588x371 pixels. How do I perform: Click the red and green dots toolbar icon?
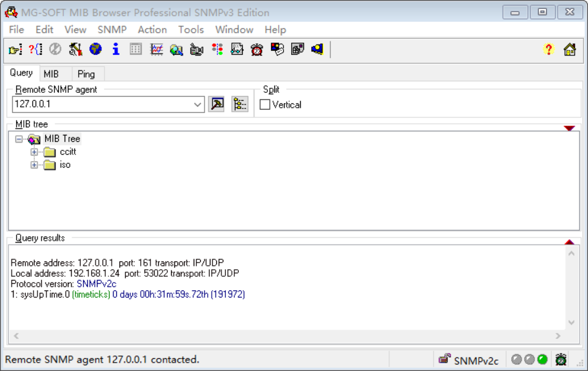coord(217,49)
